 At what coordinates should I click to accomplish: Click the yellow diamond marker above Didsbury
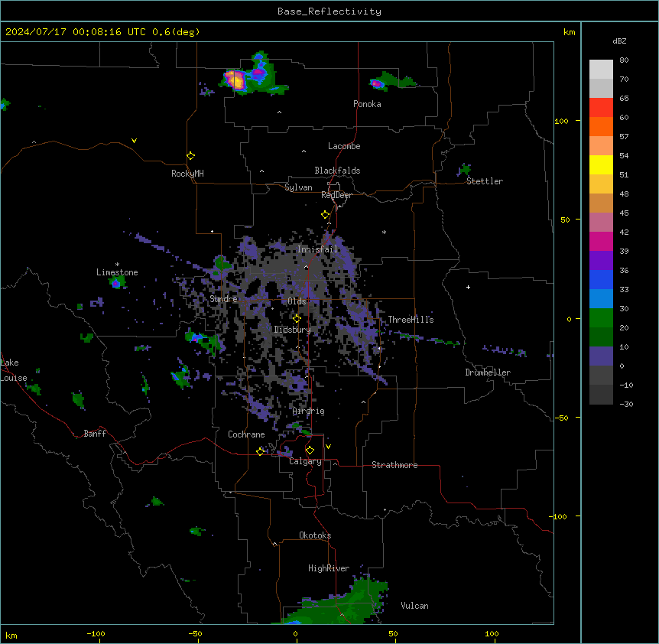click(x=297, y=319)
